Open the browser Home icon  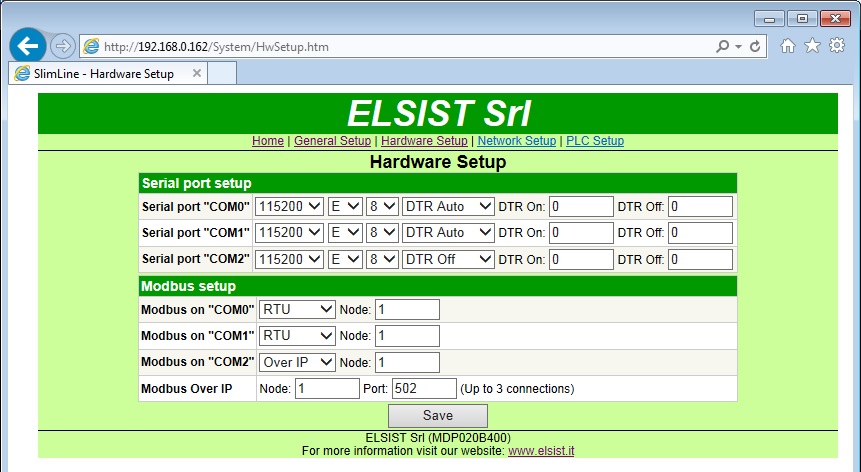tap(788, 46)
